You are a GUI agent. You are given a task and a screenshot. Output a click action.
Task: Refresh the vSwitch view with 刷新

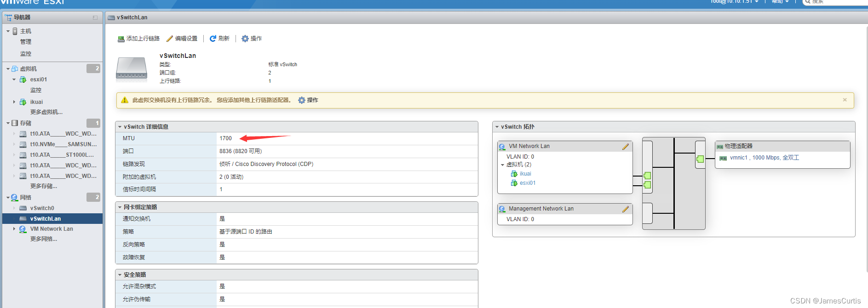point(219,39)
